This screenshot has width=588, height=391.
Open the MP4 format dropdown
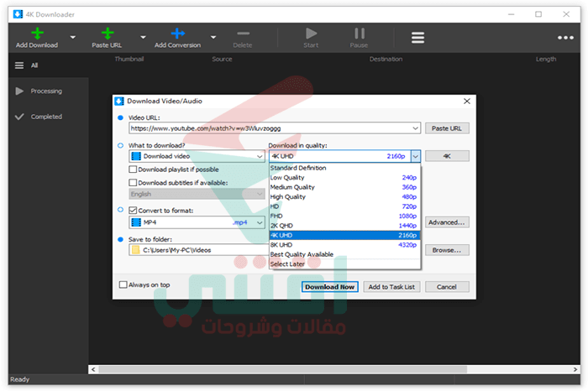click(x=197, y=222)
